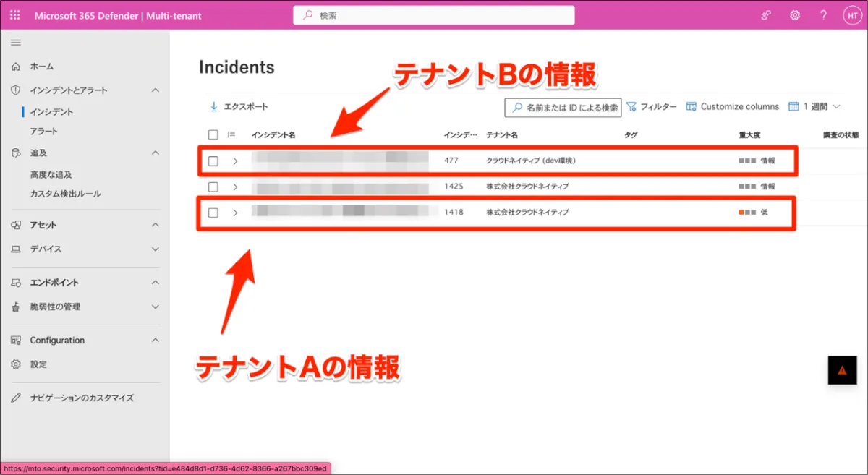This screenshot has width=868, height=475.
Task: Click the 名前または ID による検索 field
Action: pos(563,107)
